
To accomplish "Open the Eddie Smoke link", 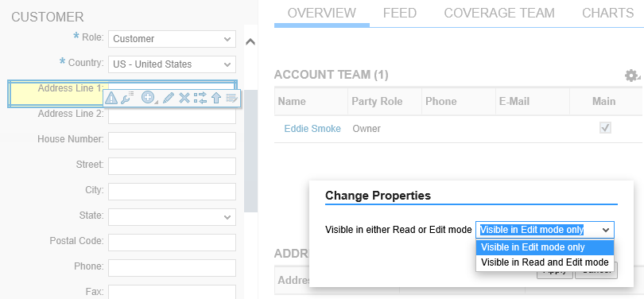I will point(312,129).
